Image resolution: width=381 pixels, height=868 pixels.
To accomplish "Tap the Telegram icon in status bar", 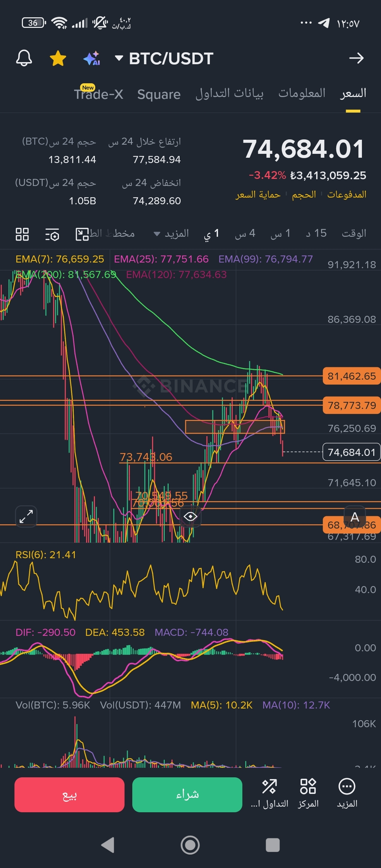I will pyautogui.click(x=324, y=23).
